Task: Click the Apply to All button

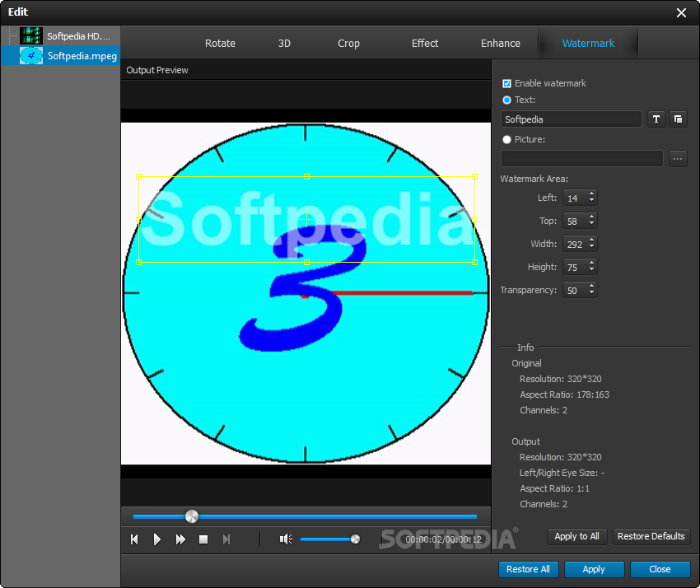Action: click(x=576, y=536)
